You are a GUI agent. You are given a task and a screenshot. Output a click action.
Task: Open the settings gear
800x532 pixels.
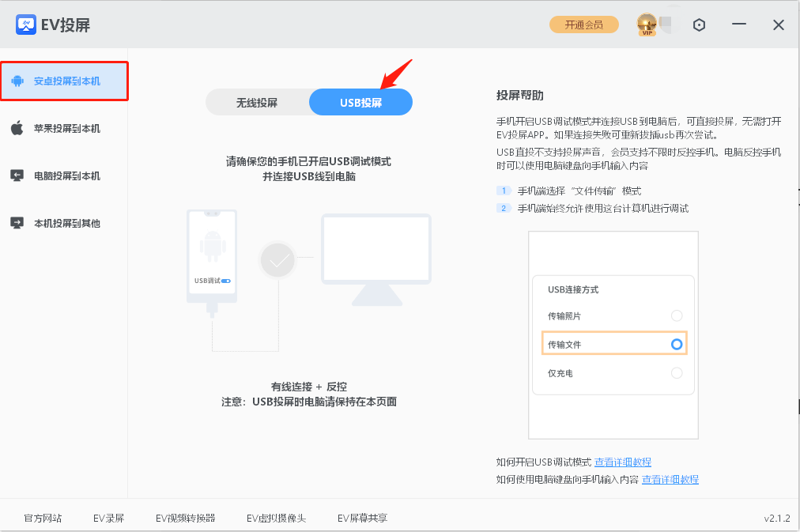coord(699,25)
